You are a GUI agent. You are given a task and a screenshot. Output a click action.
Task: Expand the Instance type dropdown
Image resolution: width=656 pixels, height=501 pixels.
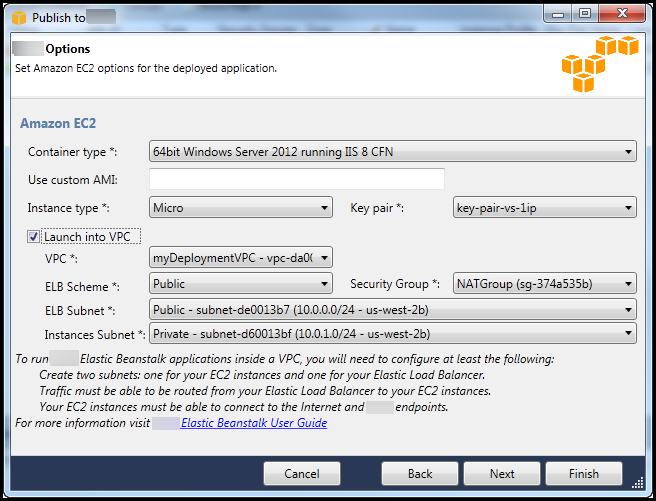(240, 208)
